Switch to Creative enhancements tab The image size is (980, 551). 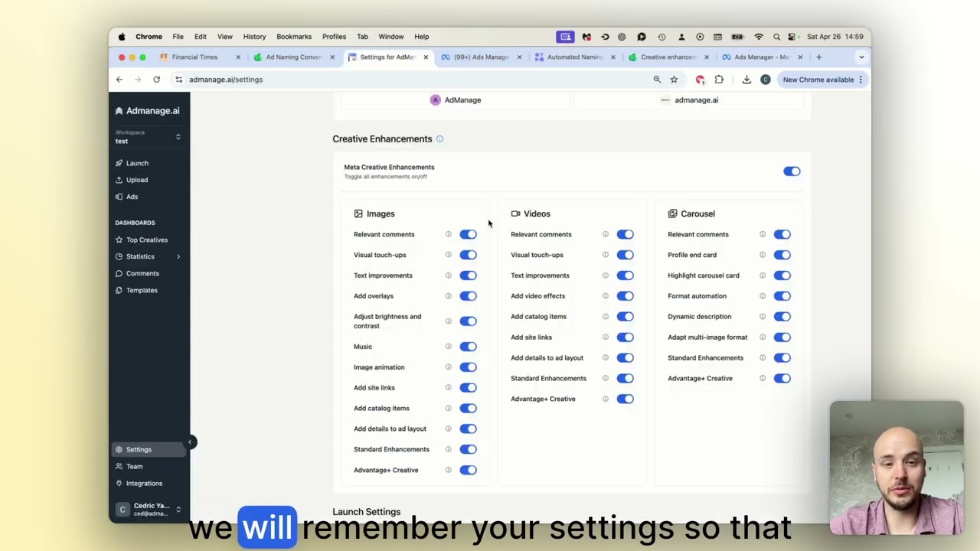(x=668, y=57)
